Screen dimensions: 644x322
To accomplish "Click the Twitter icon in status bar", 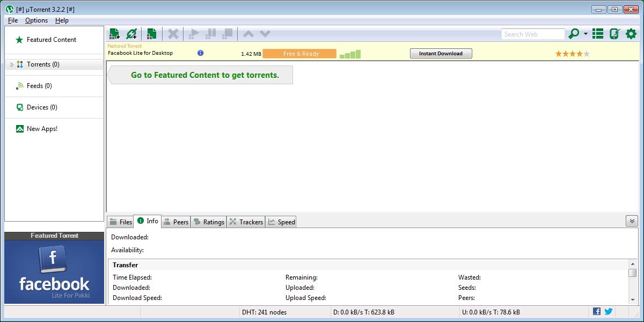I will click(609, 311).
